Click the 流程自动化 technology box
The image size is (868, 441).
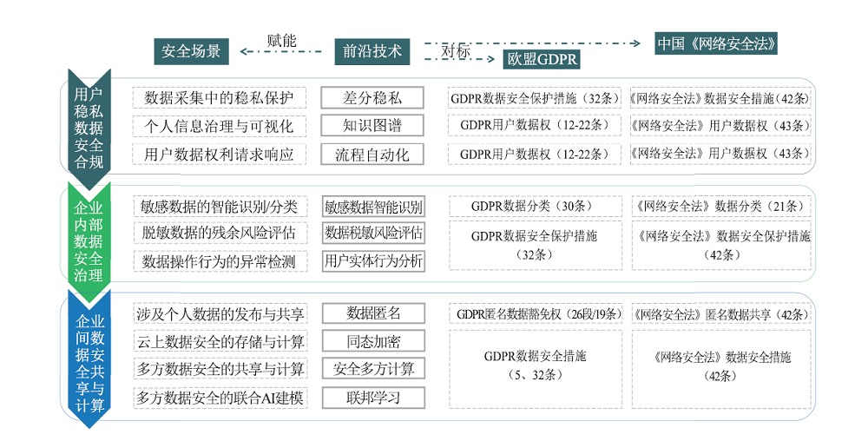tap(372, 154)
